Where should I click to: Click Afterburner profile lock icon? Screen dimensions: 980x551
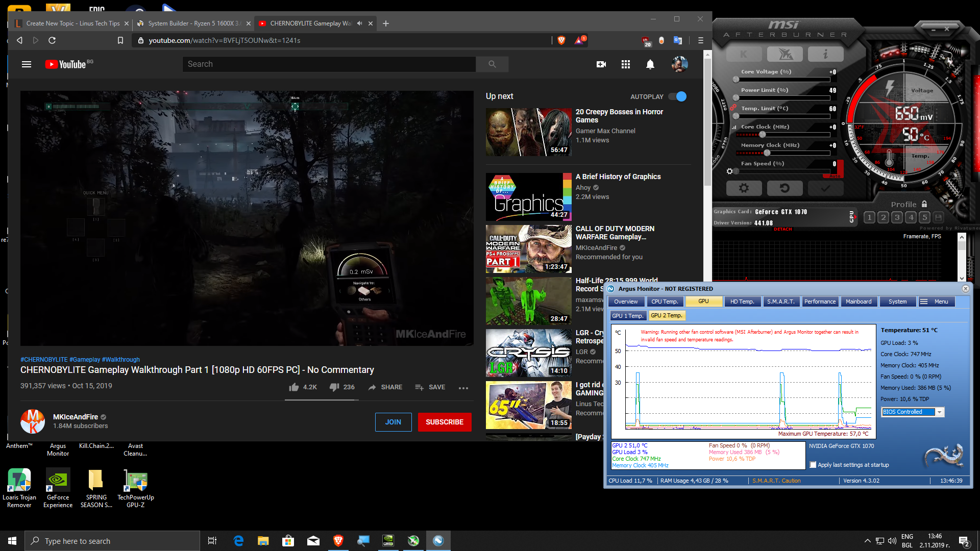[924, 204]
